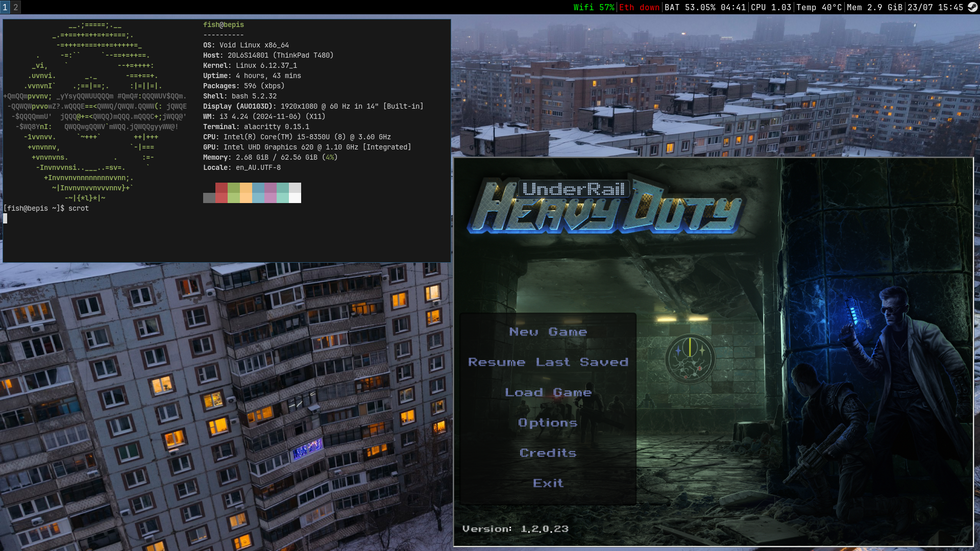Click the 'Host: 20L6S14801 (ThinkPad T480)' line
This screenshot has height=551, width=980.
tap(268, 55)
